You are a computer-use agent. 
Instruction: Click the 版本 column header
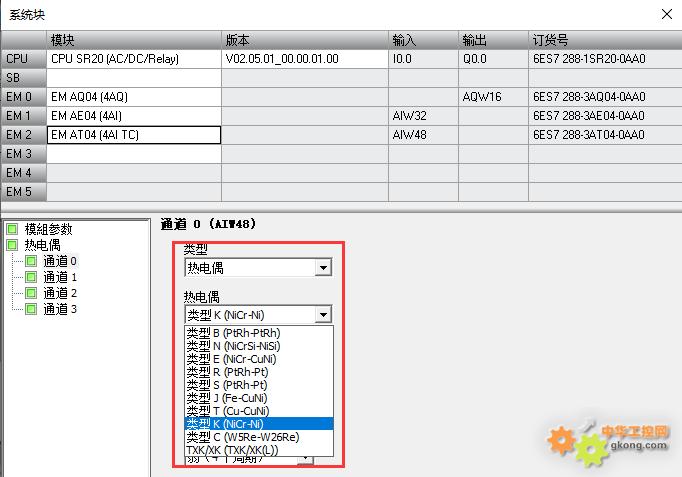305,40
